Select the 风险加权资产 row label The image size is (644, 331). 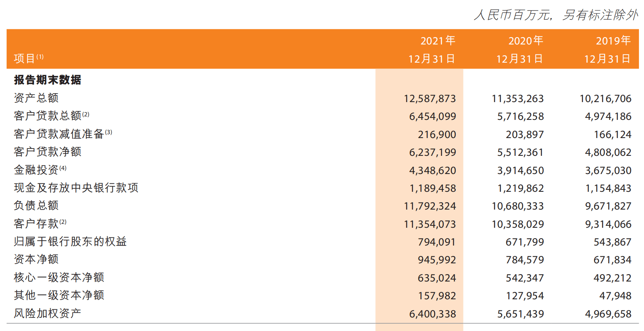point(48,313)
